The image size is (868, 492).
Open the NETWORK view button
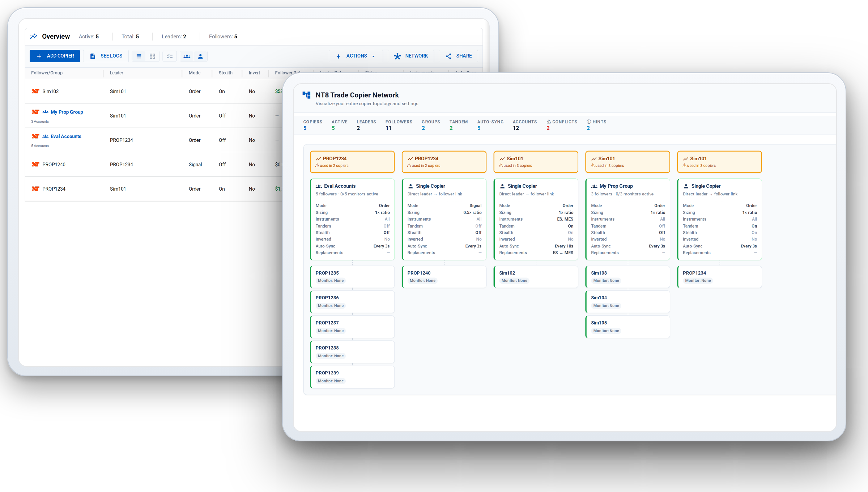(x=411, y=56)
